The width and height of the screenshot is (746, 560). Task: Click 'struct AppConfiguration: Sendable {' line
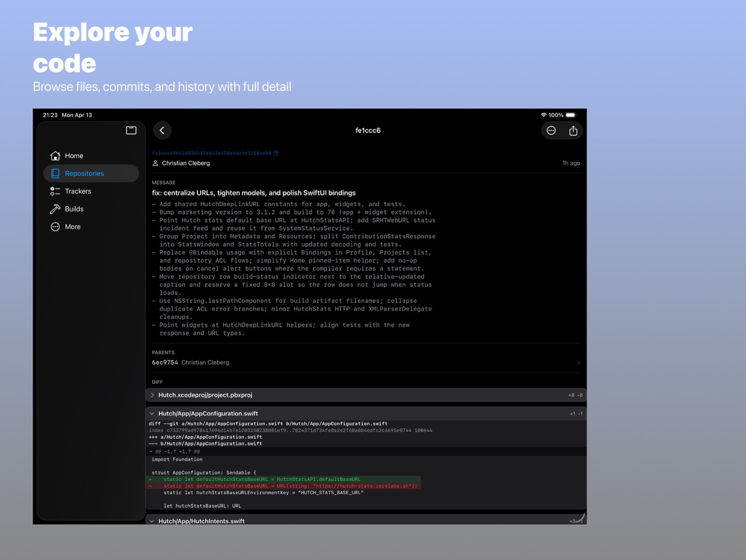(204, 473)
